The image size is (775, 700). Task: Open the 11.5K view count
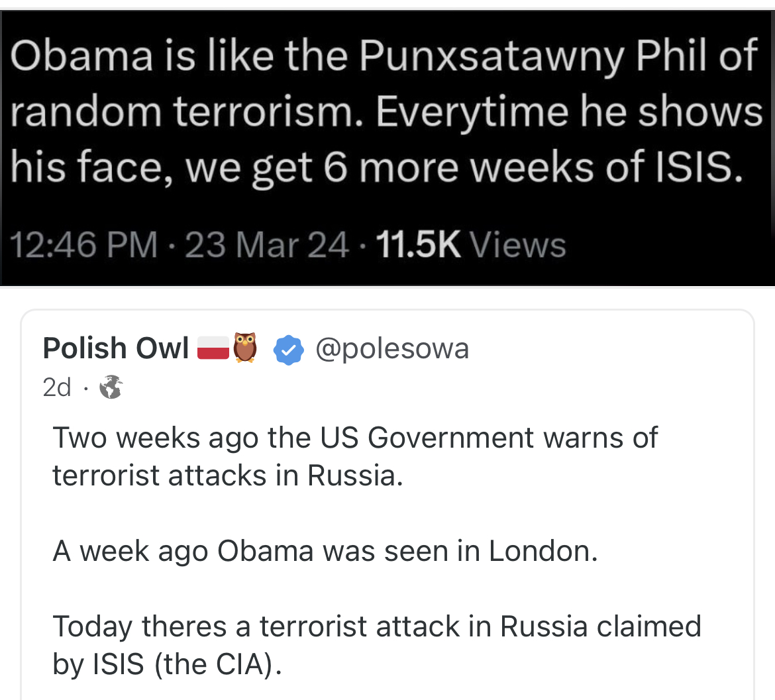tap(418, 245)
